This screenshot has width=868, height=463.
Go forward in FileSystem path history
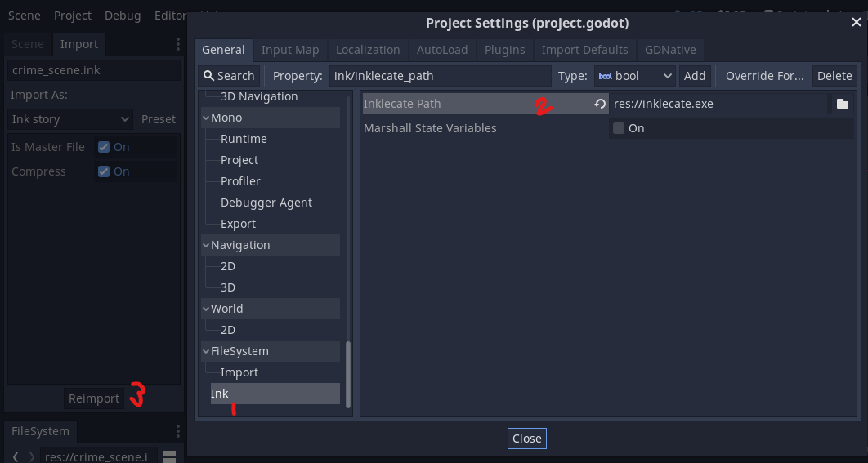pos(32,457)
